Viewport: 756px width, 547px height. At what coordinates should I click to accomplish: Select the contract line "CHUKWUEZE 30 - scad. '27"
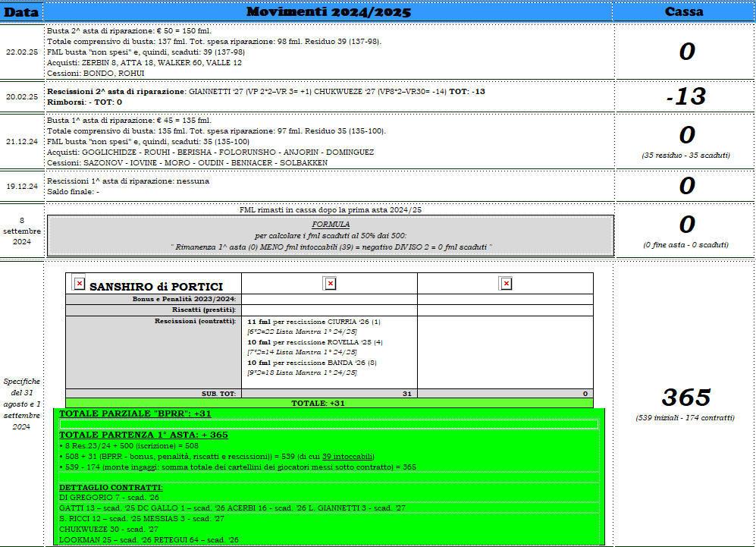(108, 530)
